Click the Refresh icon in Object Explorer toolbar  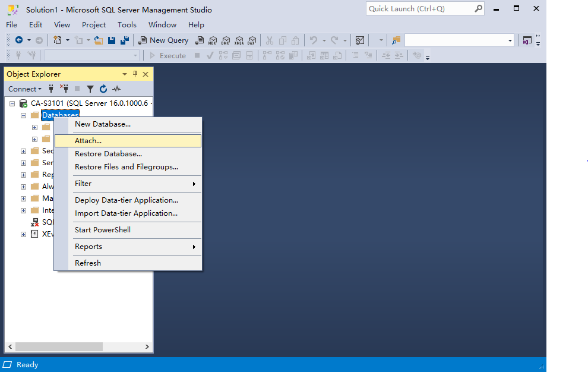tap(103, 89)
